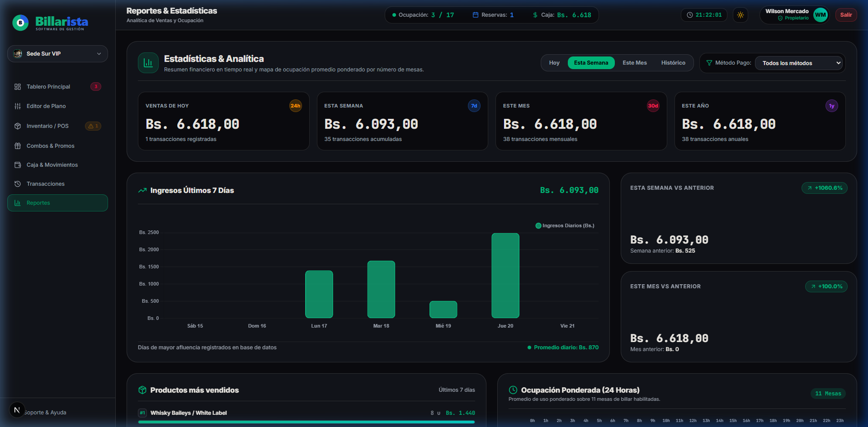Click the Whisky Baileys progress bar
The height and width of the screenshot is (427, 868).
pos(307,422)
